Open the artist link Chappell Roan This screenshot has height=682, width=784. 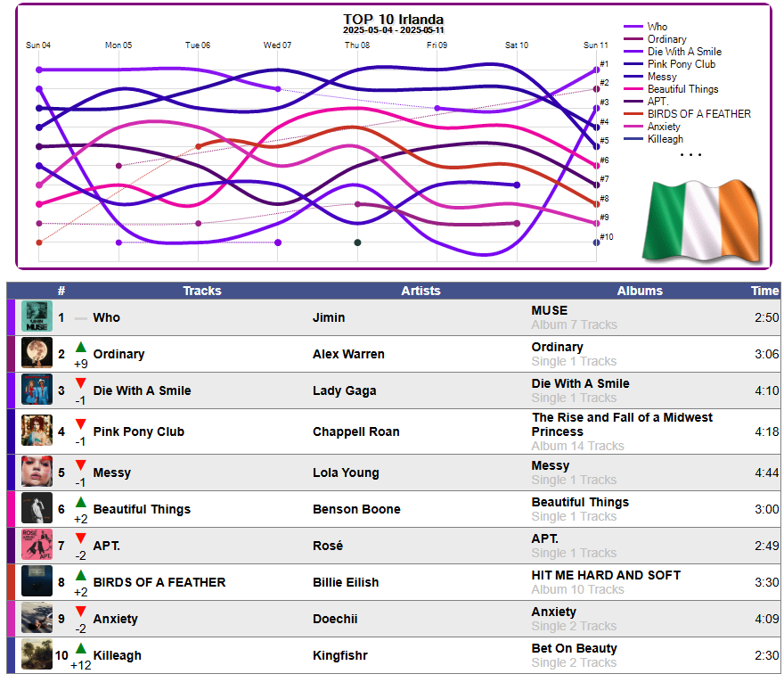[x=356, y=431]
